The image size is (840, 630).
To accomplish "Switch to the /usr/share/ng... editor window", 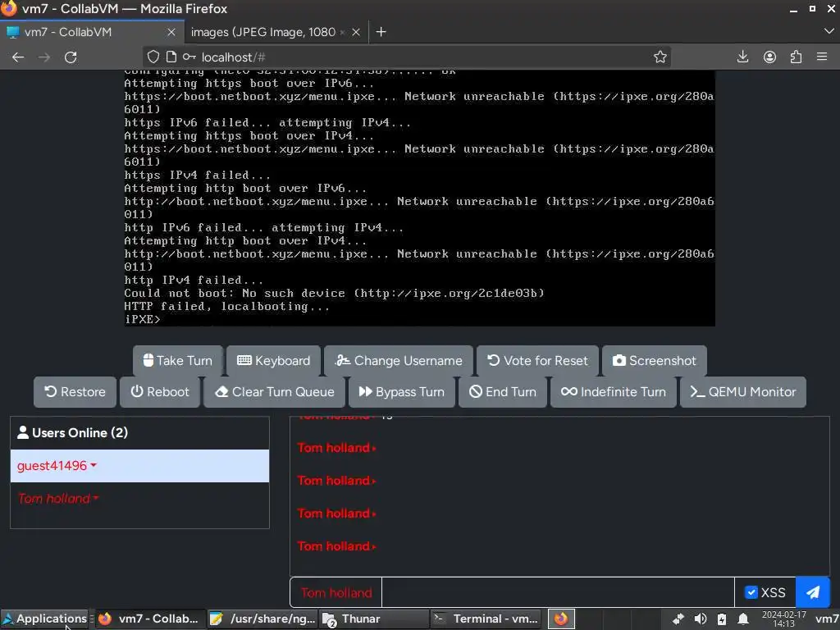I will pos(263,619).
